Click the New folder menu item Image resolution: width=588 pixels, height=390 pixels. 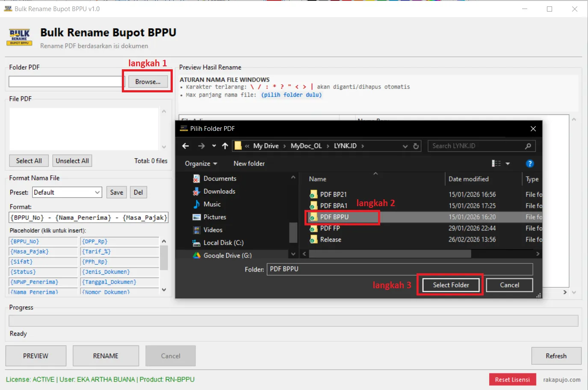coord(249,164)
